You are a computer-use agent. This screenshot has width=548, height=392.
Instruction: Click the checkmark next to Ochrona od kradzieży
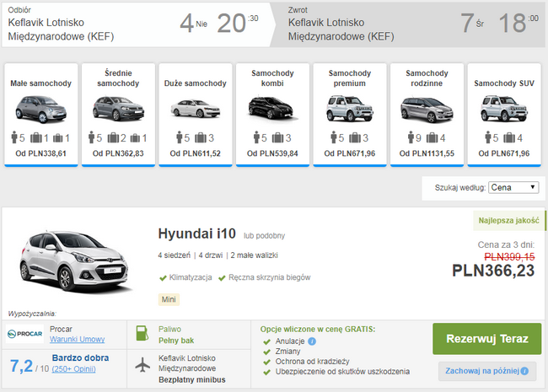coord(267,362)
